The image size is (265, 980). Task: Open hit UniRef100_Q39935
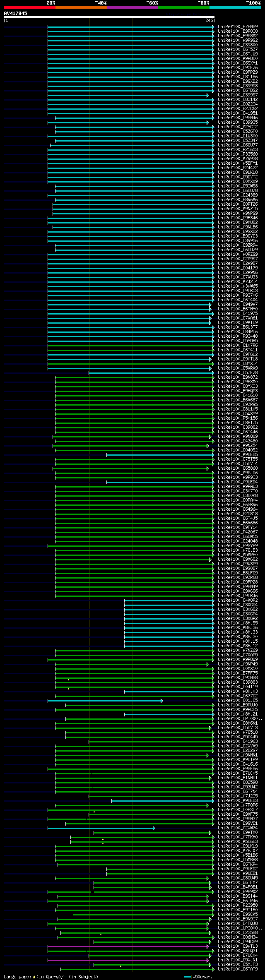pos(238,122)
